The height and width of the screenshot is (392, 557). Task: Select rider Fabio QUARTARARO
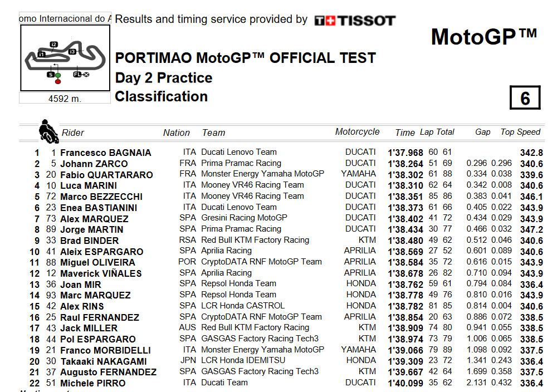pyautogui.click(x=106, y=175)
